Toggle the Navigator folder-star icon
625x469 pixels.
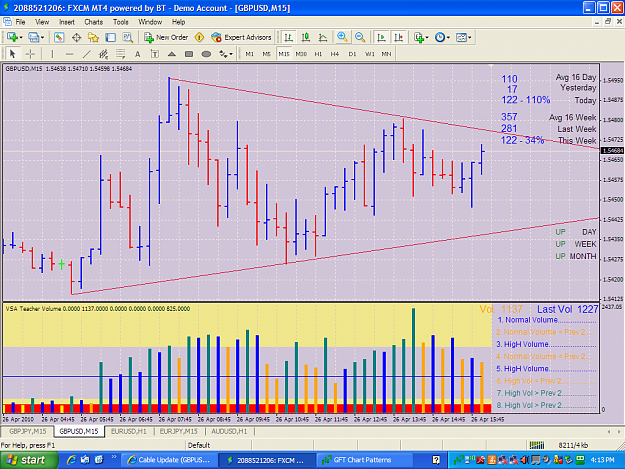(x=93, y=37)
